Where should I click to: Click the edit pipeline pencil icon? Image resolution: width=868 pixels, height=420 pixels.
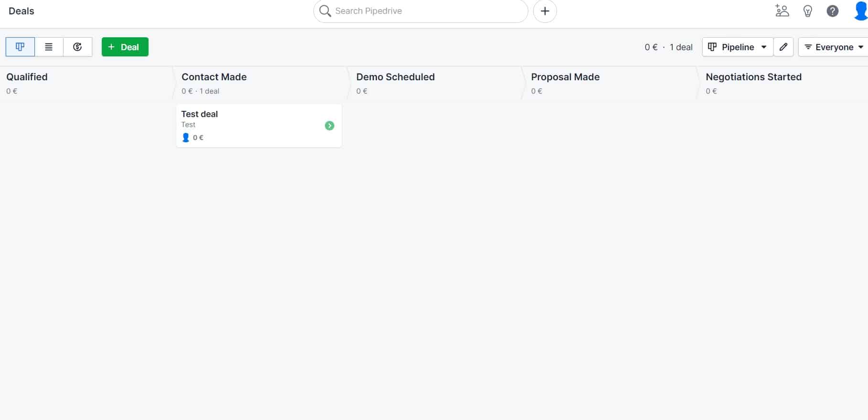pos(783,47)
